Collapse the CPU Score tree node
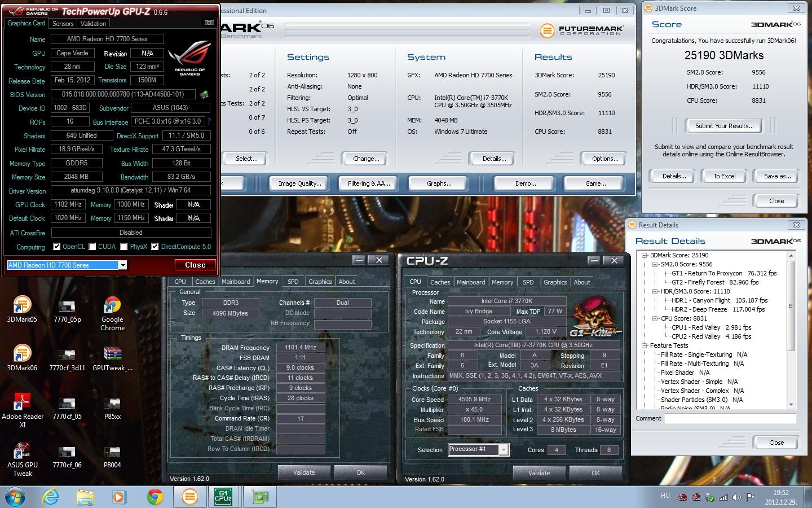Image resolution: width=812 pixels, height=508 pixels. click(655, 318)
